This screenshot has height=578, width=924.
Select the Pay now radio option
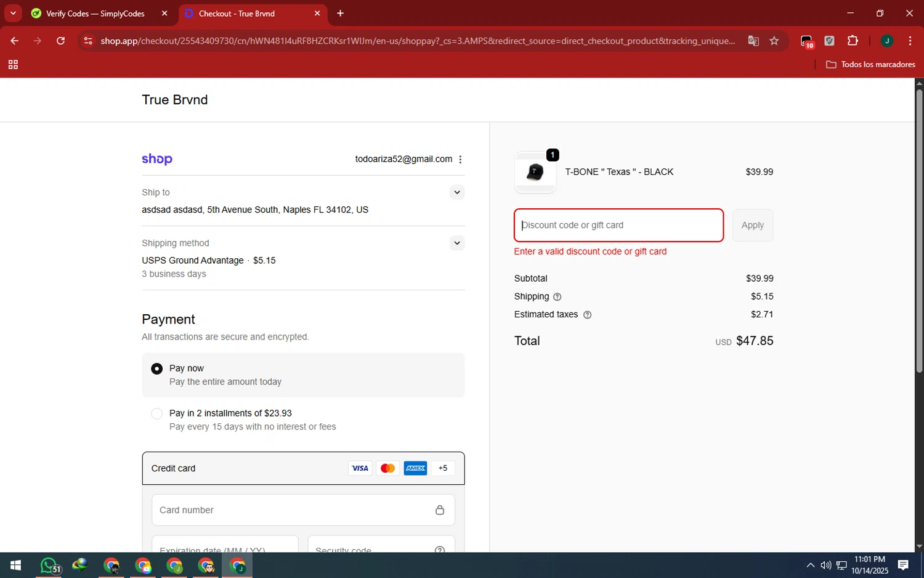tap(157, 368)
